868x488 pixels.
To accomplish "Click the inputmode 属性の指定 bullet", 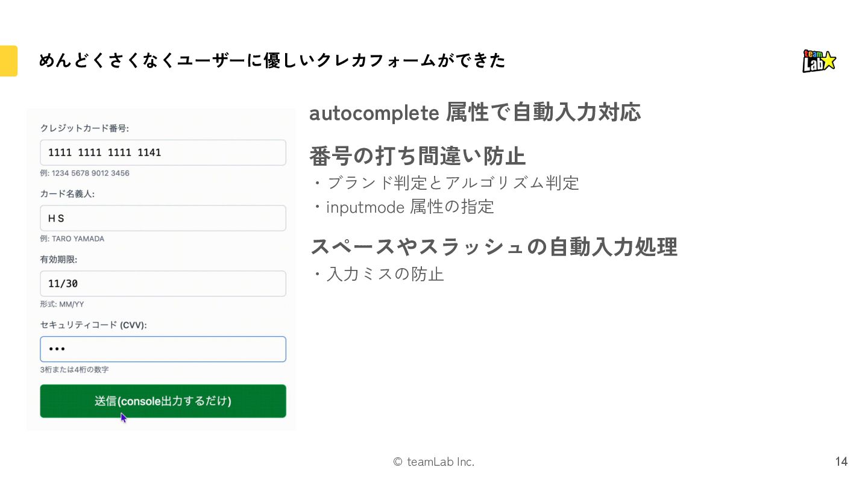I will coord(409,207).
